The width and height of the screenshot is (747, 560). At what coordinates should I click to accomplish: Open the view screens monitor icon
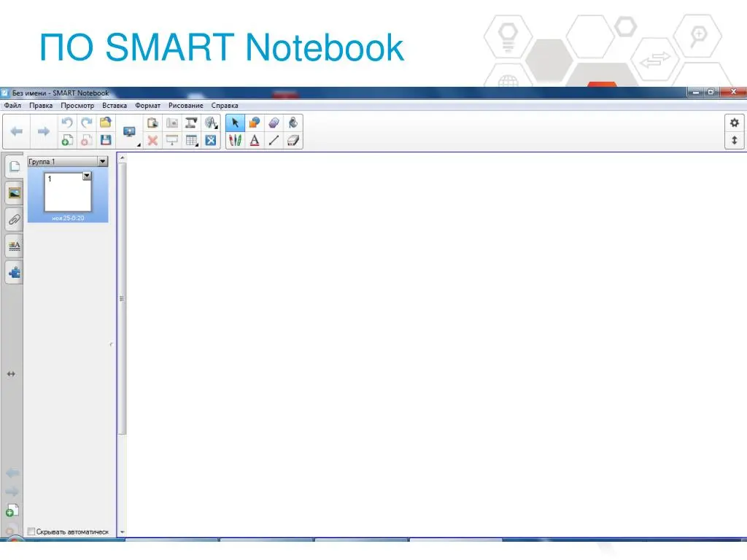pyautogui.click(x=129, y=131)
